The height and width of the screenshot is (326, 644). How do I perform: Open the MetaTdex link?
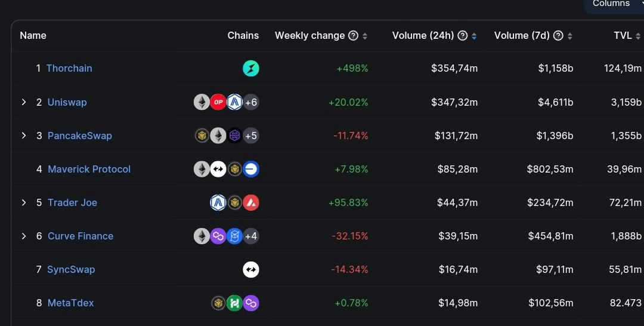70,303
